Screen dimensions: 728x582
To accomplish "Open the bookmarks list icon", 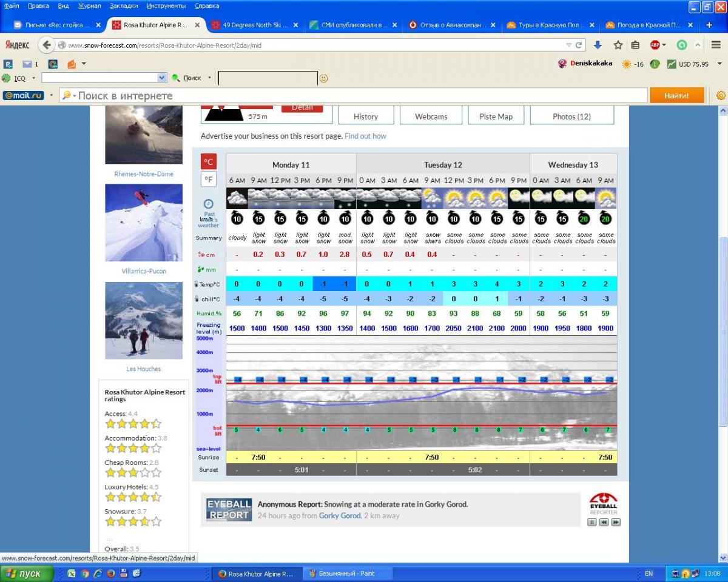I will [x=635, y=45].
